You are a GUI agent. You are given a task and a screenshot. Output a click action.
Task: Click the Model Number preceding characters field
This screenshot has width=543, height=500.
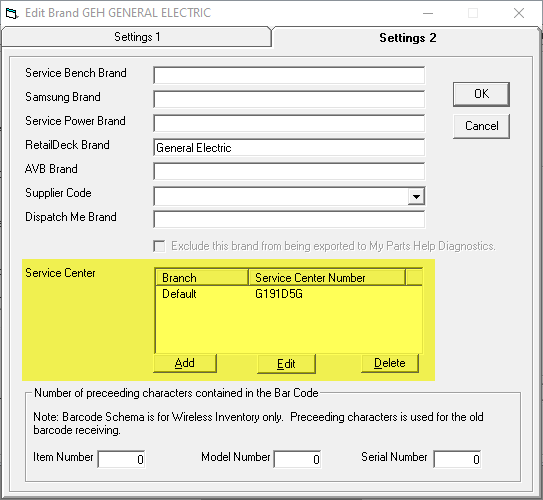(x=297, y=459)
